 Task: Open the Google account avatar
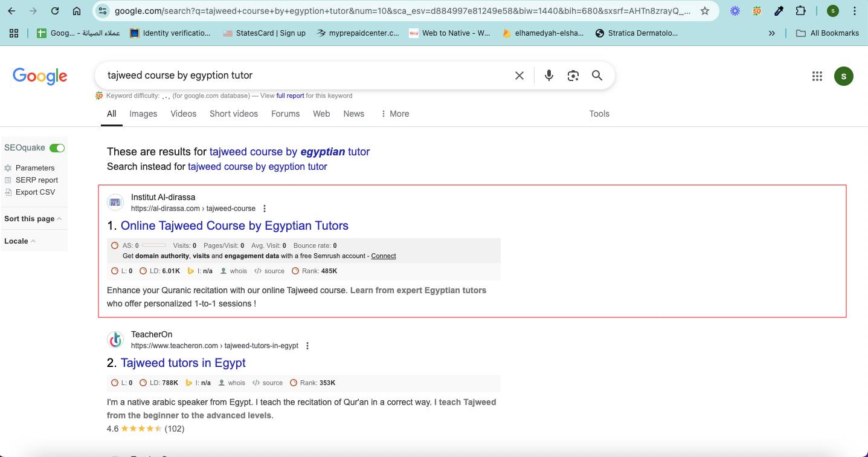[844, 76]
